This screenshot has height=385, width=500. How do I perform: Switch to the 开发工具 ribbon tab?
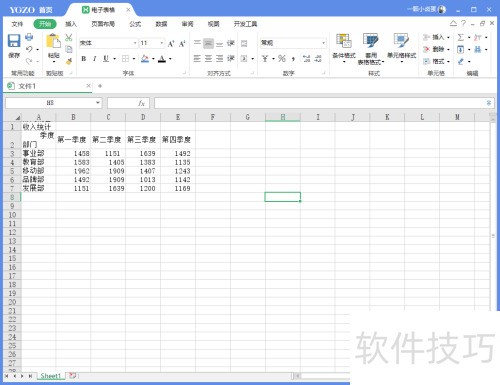245,24
